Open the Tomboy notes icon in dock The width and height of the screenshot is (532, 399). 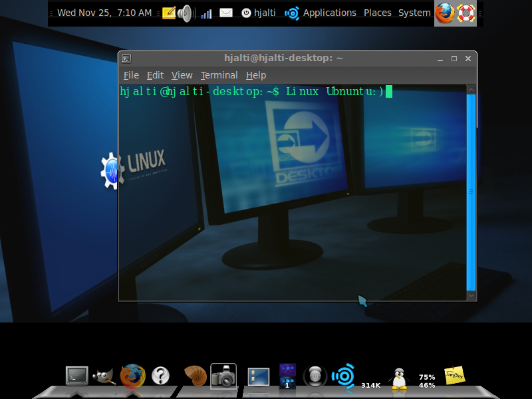[454, 375]
